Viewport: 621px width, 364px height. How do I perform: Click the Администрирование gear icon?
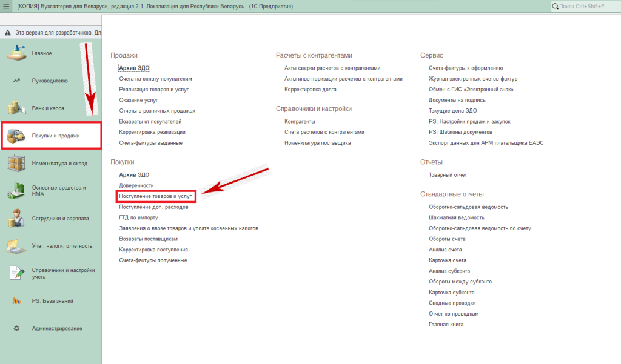click(x=16, y=328)
